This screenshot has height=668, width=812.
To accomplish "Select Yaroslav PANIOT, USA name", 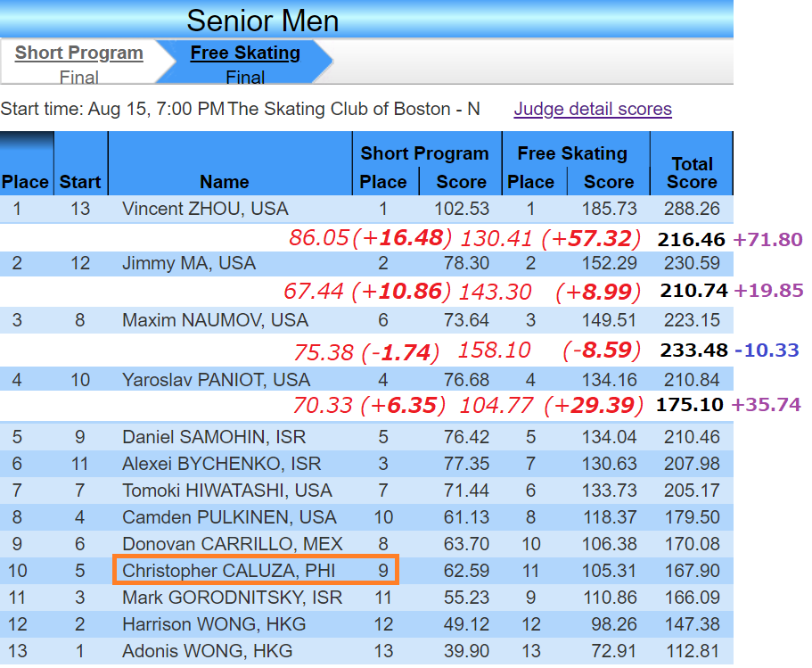I will 216,380.
